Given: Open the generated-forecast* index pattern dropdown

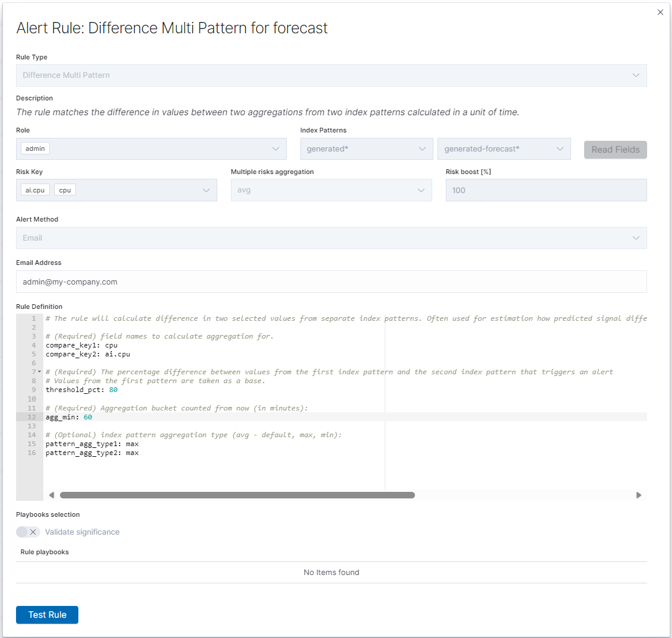Looking at the screenshot, I should tap(504, 149).
